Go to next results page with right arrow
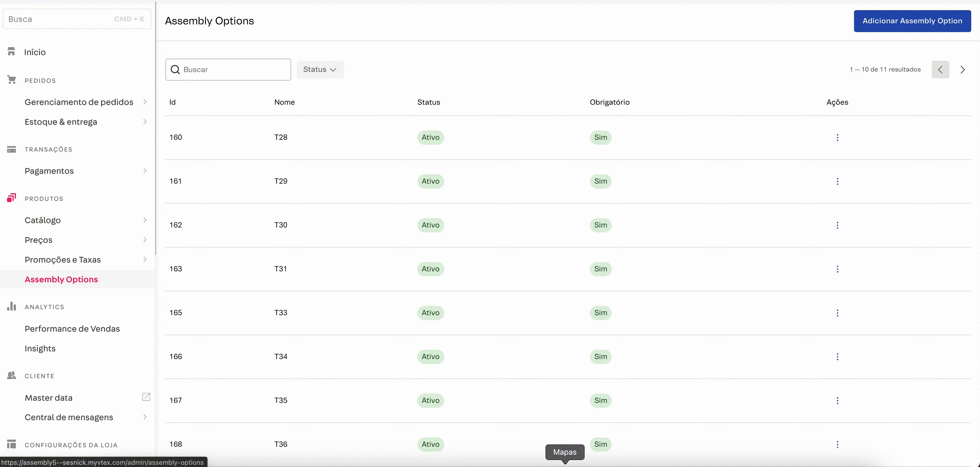980x467 pixels. tap(963, 69)
